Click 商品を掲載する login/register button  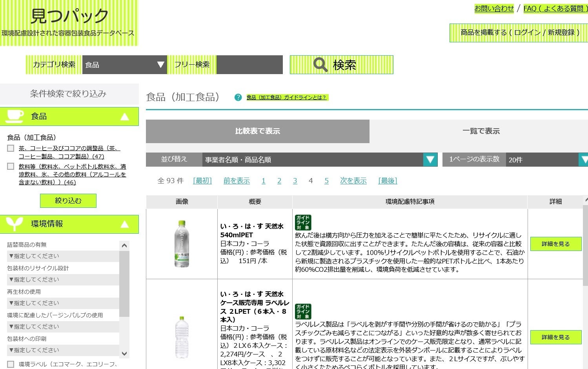coord(519,33)
